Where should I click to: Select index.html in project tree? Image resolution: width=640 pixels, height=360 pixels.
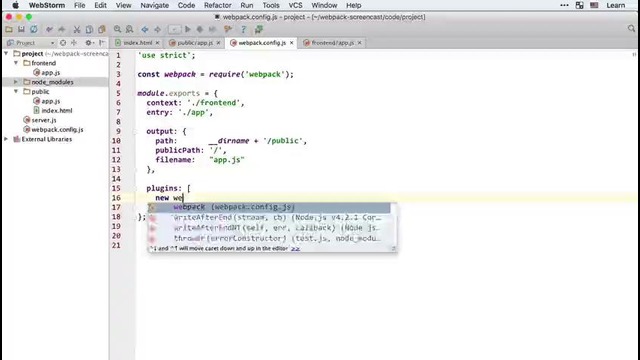pyautogui.click(x=57, y=111)
